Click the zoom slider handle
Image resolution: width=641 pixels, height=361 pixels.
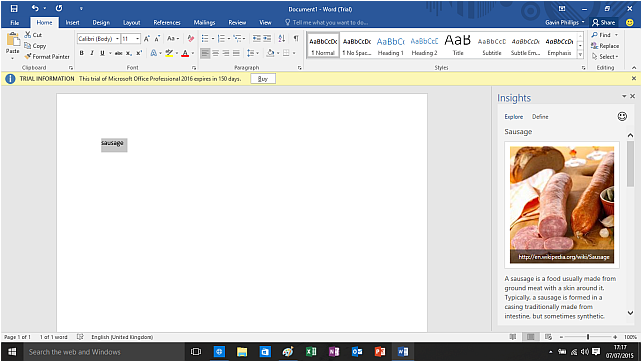588,337
